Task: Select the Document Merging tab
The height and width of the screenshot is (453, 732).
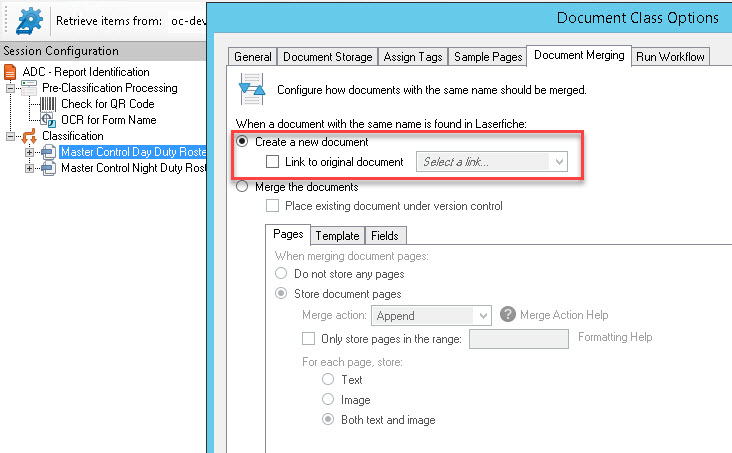Action: click(x=579, y=56)
